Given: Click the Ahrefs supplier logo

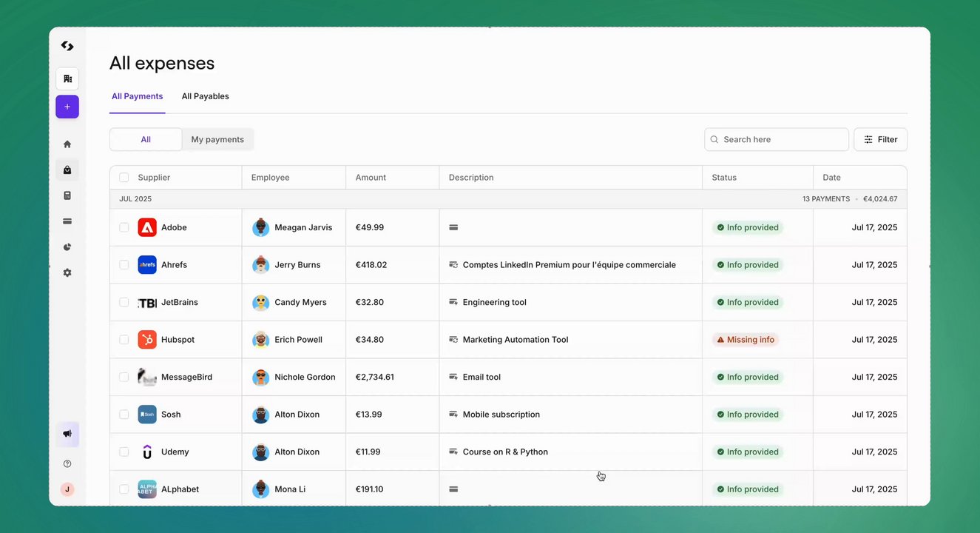Looking at the screenshot, I should (x=147, y=265).
